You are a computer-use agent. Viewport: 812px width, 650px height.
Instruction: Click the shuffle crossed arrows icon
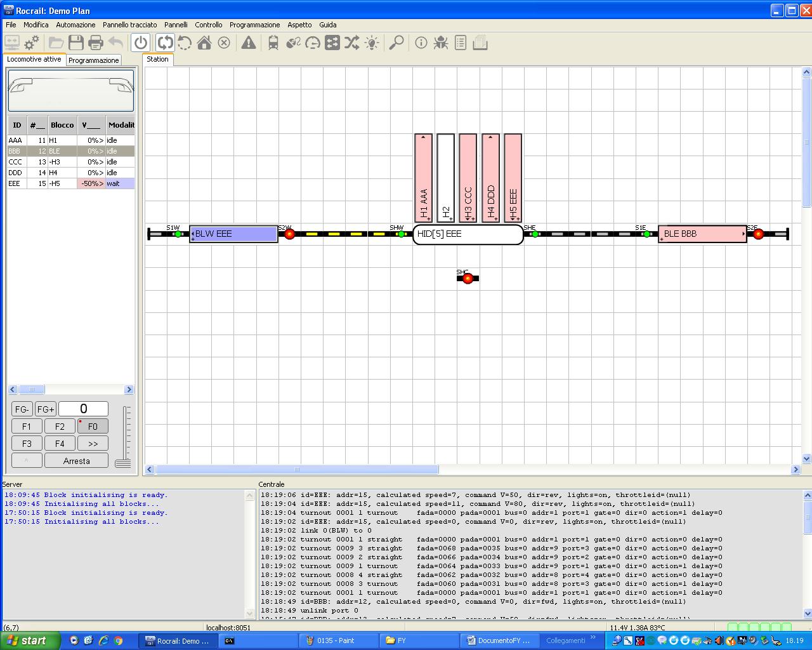click(x=352, y=43)
